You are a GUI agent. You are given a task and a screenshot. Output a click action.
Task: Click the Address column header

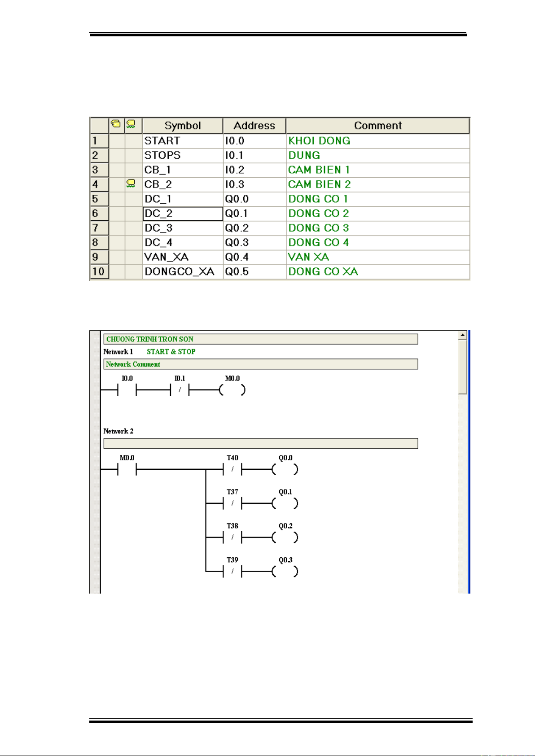coord(254,126)
